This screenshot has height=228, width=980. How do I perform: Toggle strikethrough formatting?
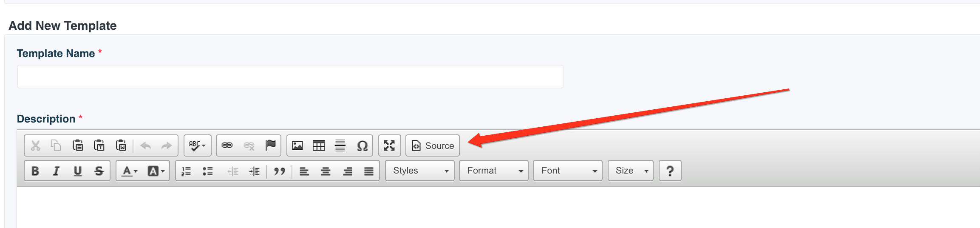coord(99,171)
